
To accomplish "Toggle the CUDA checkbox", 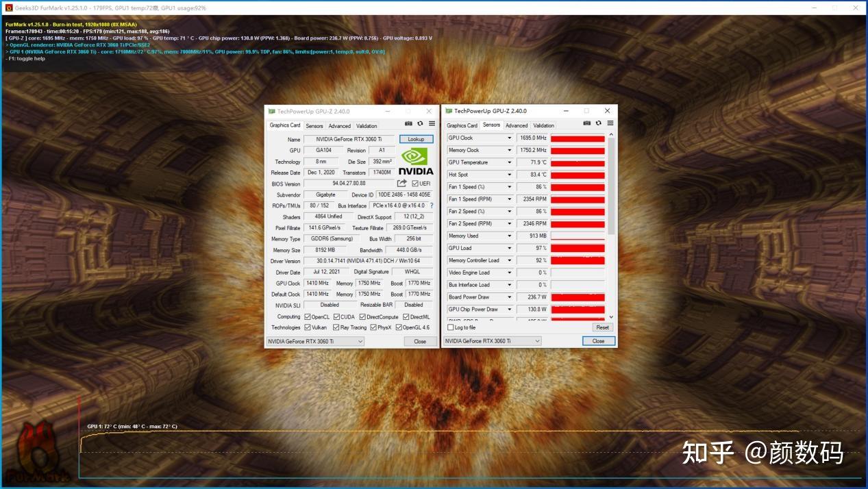I will click(336, 316).
